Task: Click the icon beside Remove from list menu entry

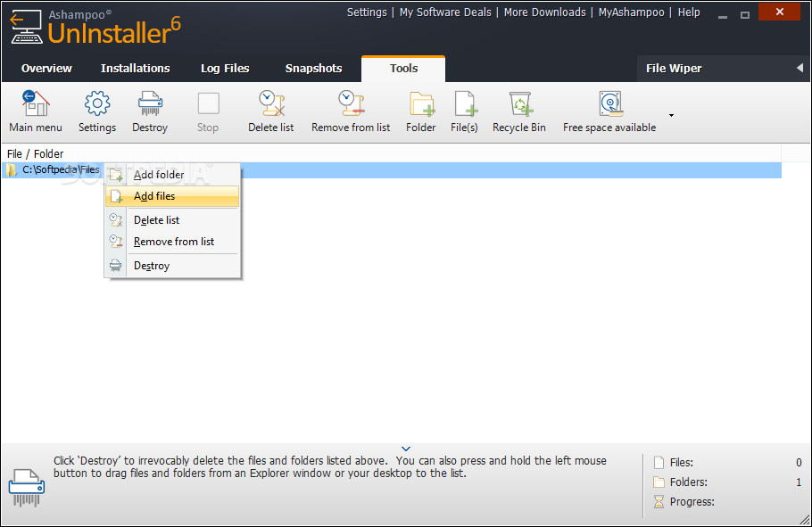Action: (116, 242)
